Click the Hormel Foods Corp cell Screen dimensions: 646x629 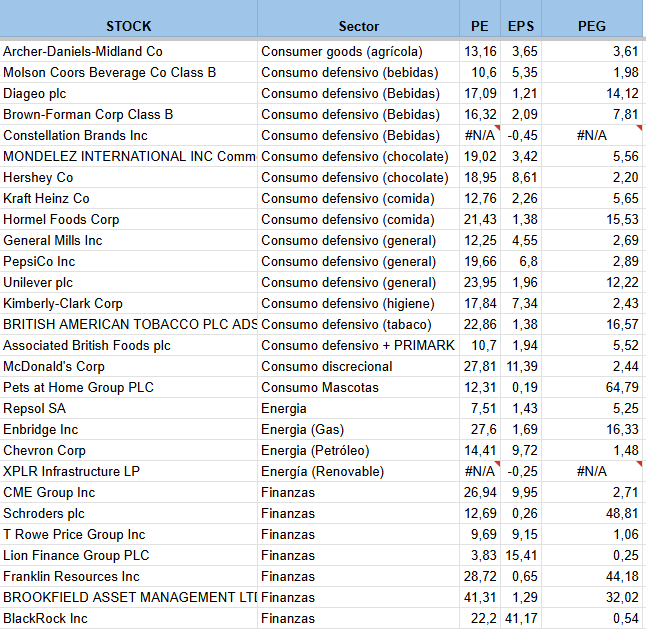click(x=129, y=220)
